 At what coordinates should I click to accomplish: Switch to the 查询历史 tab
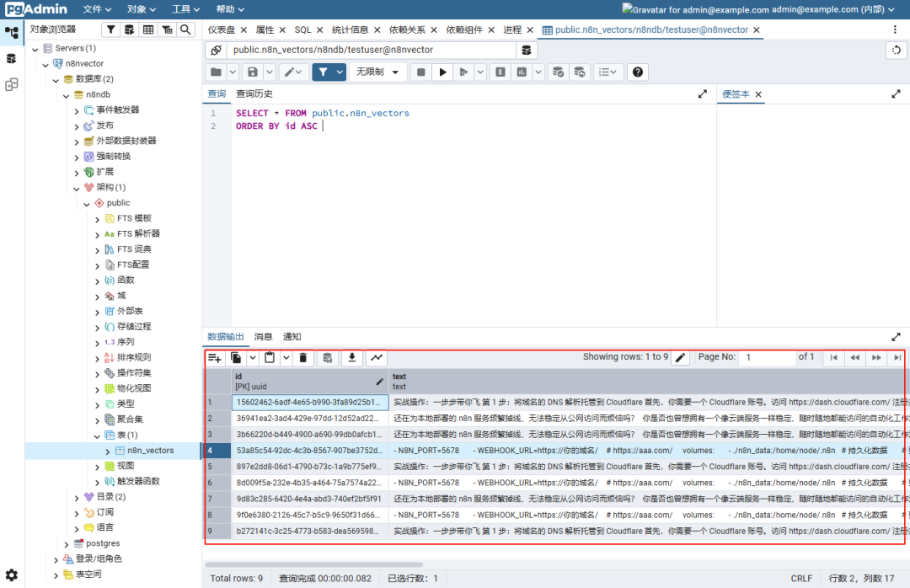click(254, 94)
